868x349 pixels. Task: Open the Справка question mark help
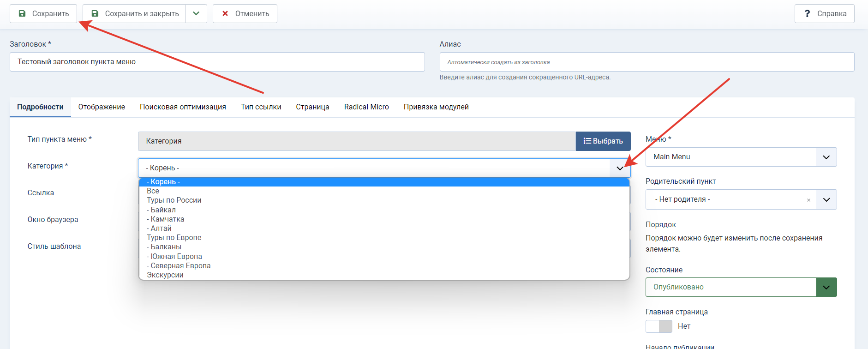pyautogui.click(x=824, y=13)
